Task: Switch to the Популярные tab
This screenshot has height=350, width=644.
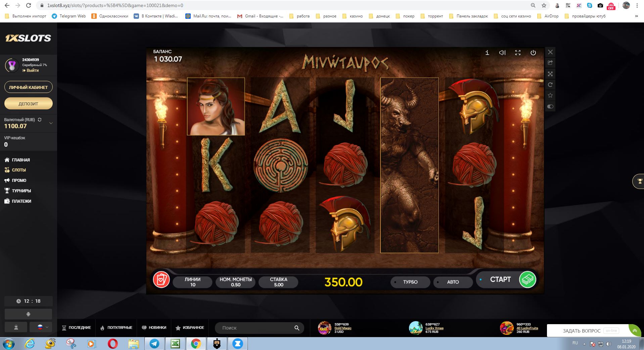Action: click(x=116, y=328)
